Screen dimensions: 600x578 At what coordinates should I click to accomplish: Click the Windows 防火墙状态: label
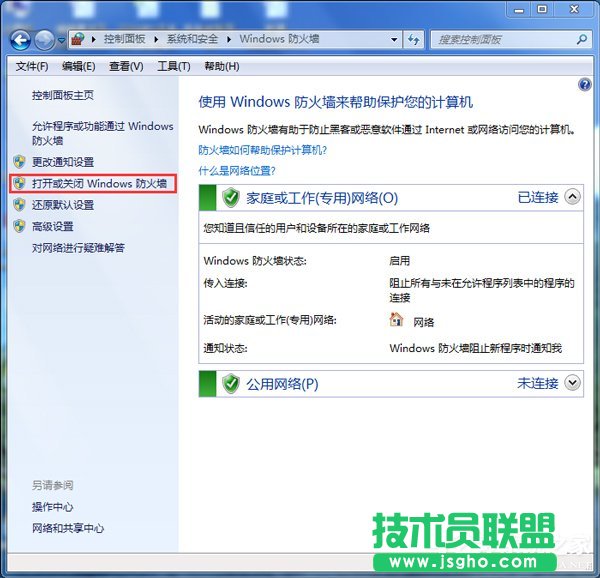pos(255,261)
